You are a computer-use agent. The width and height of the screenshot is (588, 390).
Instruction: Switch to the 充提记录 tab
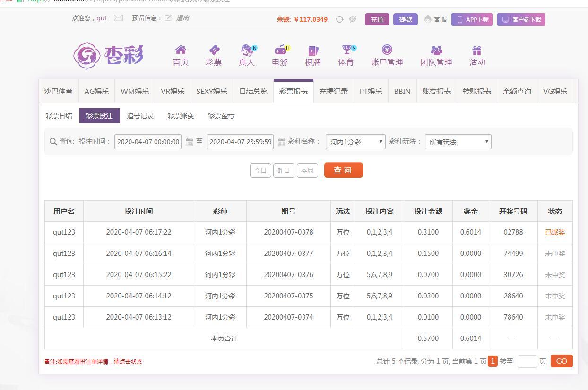tap(333, 92)
